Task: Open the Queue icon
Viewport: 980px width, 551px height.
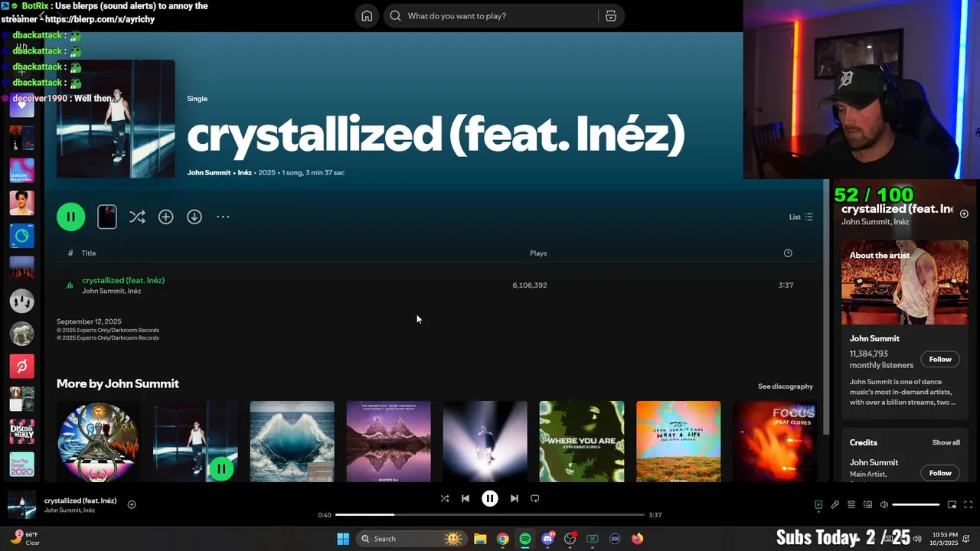Action: (851, 505)
